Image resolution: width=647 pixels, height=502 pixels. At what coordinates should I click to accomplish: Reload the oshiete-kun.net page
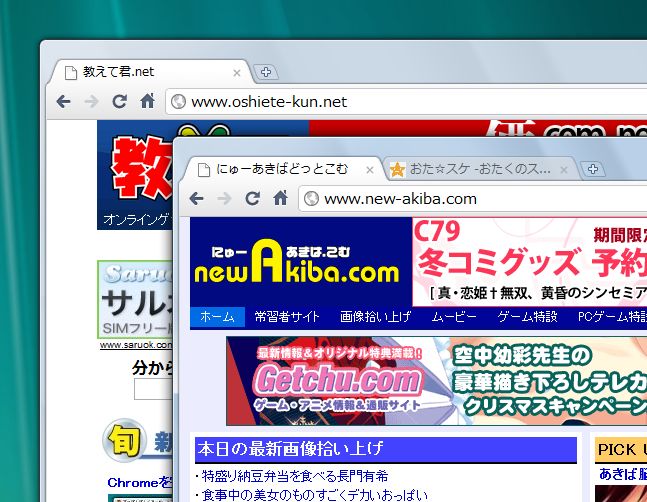pyautogui.click(x=119, y=101)
